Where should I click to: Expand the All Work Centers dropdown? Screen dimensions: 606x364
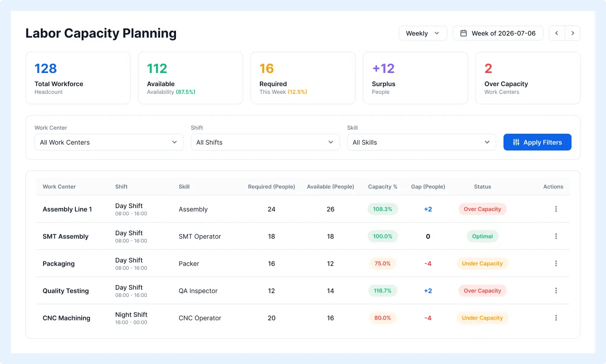point(109,142)
